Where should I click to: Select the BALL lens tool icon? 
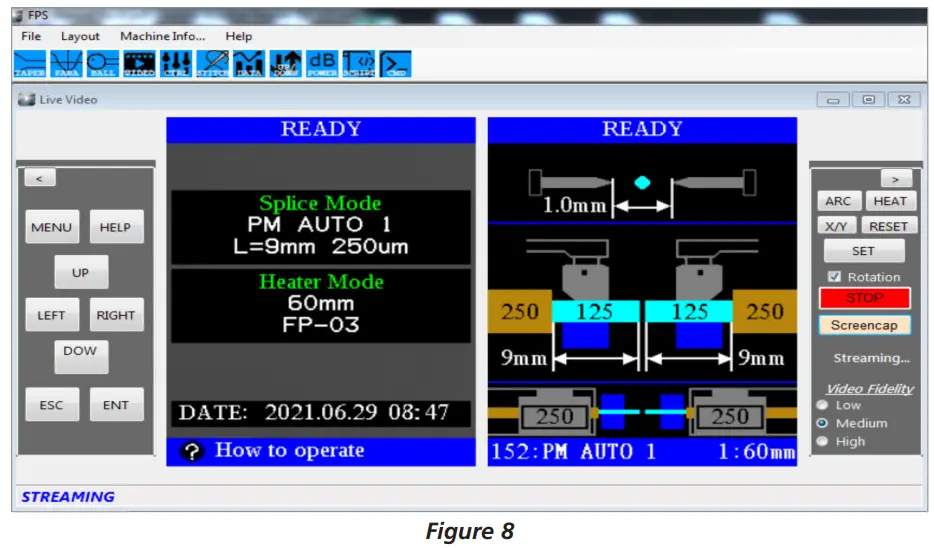(x=102, y=64)
